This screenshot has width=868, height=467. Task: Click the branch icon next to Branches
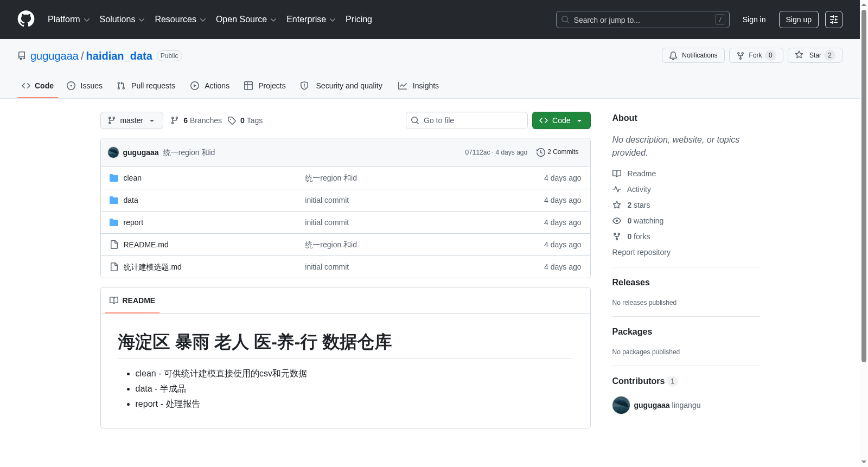coord(175,120)
